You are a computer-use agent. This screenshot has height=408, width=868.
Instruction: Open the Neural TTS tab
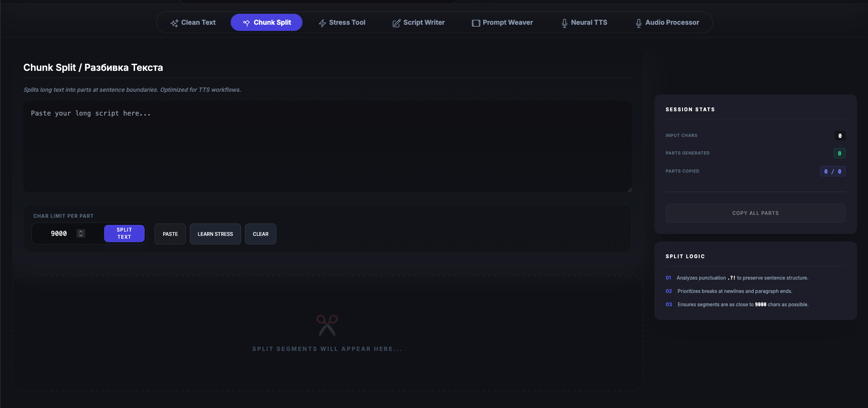click(x=584, y=22)
